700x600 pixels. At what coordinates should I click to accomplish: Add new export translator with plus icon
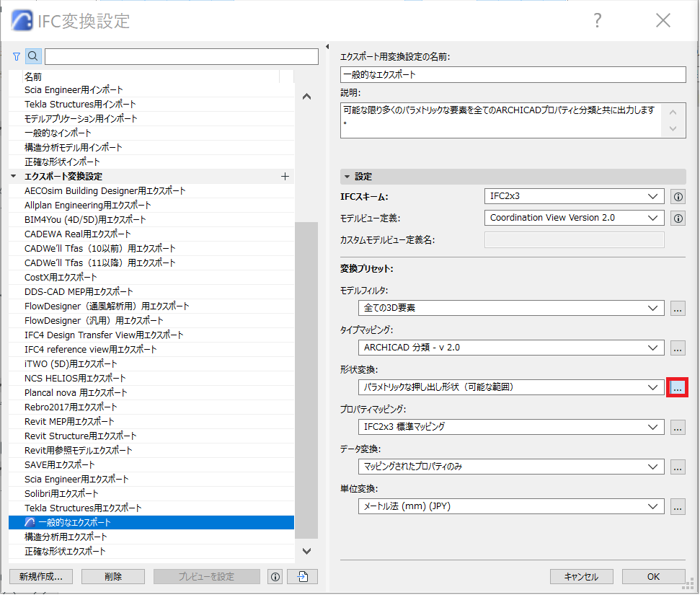(x=285, y=177)
